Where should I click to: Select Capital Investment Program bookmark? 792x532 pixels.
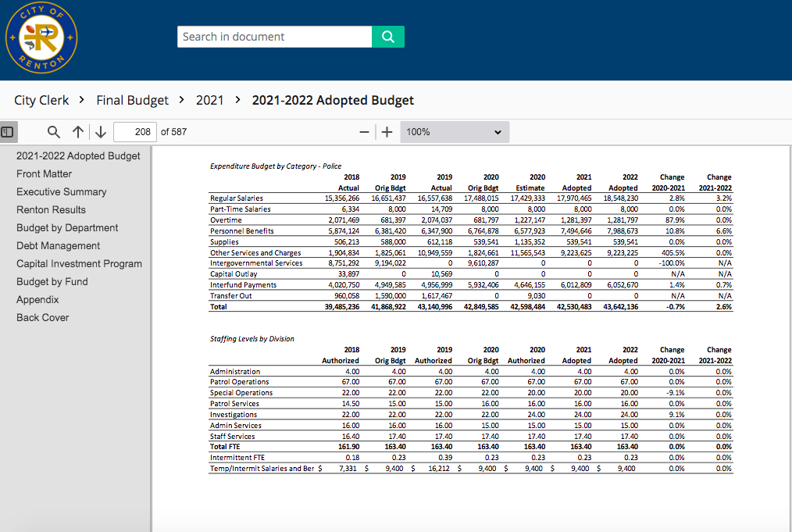(x=79, y=263)
